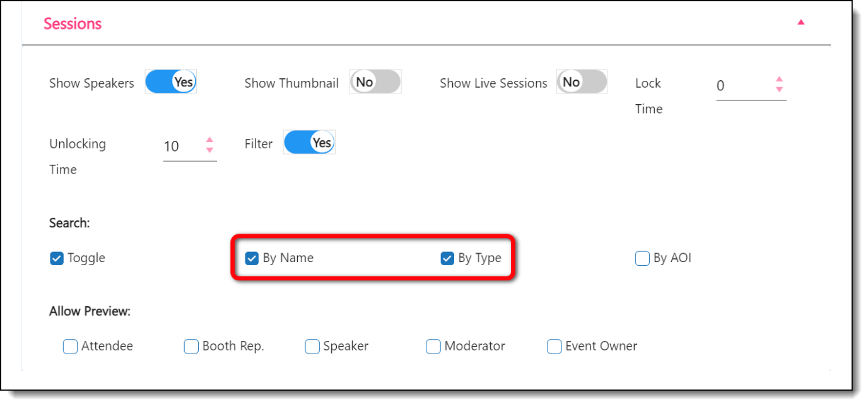Screen dimensions: 868x406
Task: Uncheck the Toggle search checkbox
Action: [x=57, y=258]
